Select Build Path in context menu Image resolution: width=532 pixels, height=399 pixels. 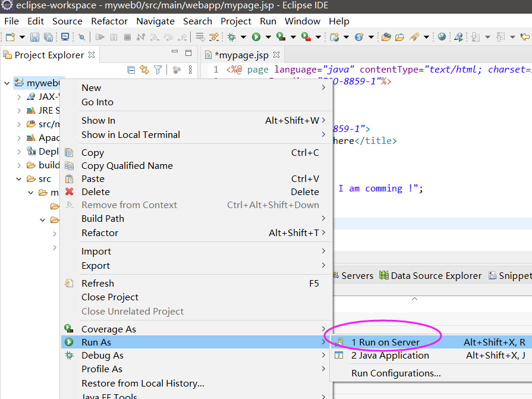click(196, 218)
